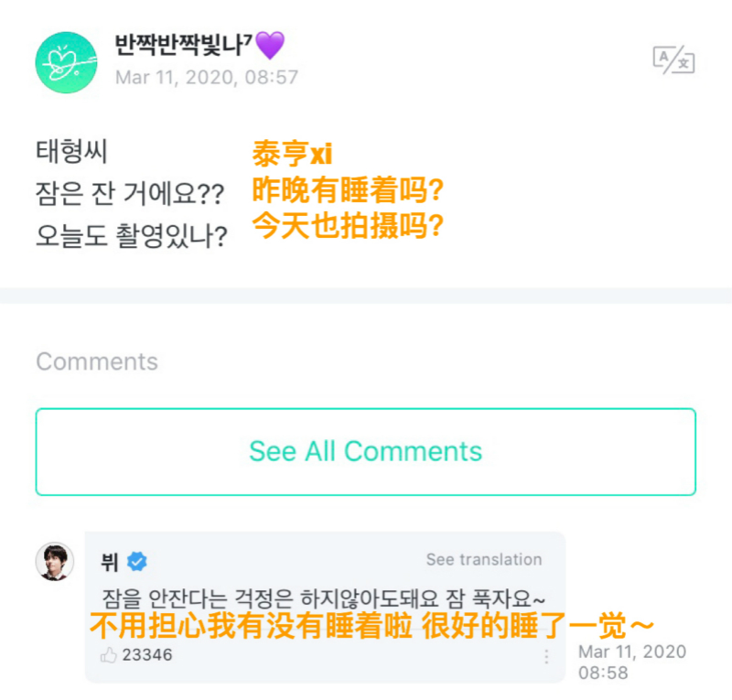732x700 pixels.
Task: Click the orange Chinese translation under 뷔's comment
Action: 371,627
